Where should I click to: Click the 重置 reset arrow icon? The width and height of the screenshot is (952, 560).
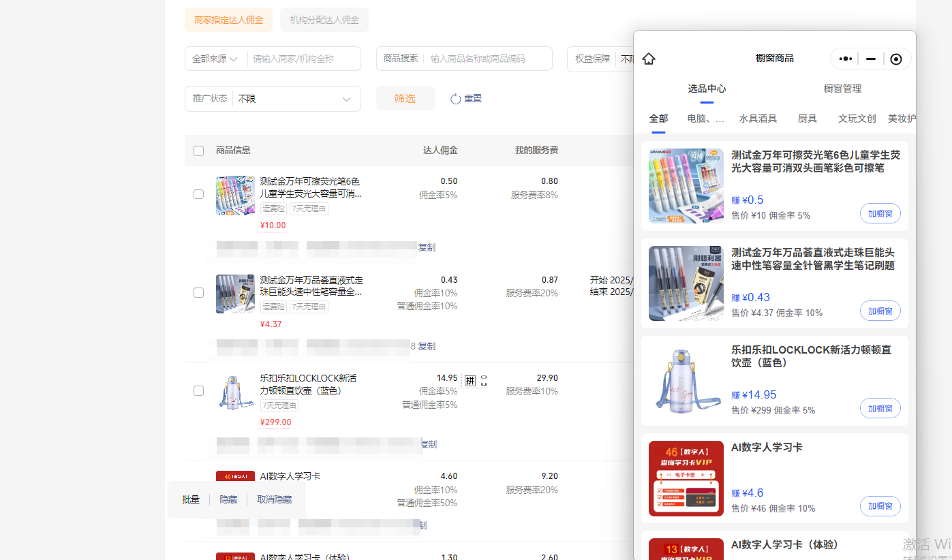pos(456,99)
